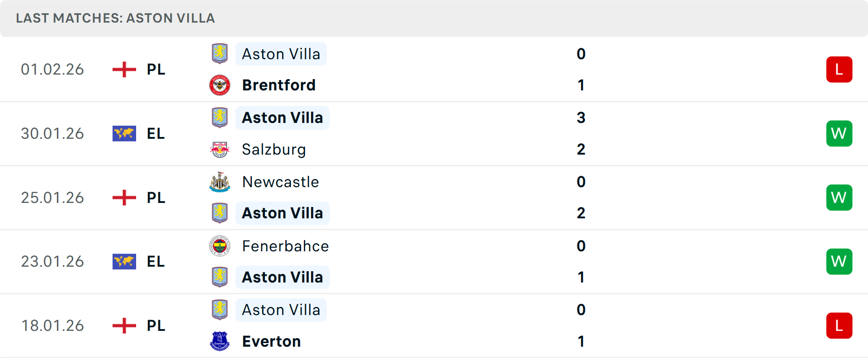Click the Last Matches: Aston Villa header
This screenshot has height=358, width=868.
click(x=115, y=18)
